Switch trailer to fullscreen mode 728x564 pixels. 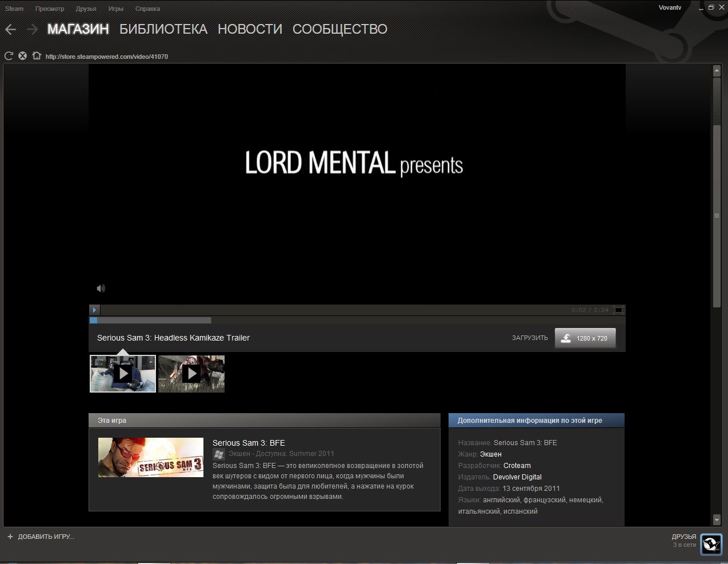click(618, 310)
